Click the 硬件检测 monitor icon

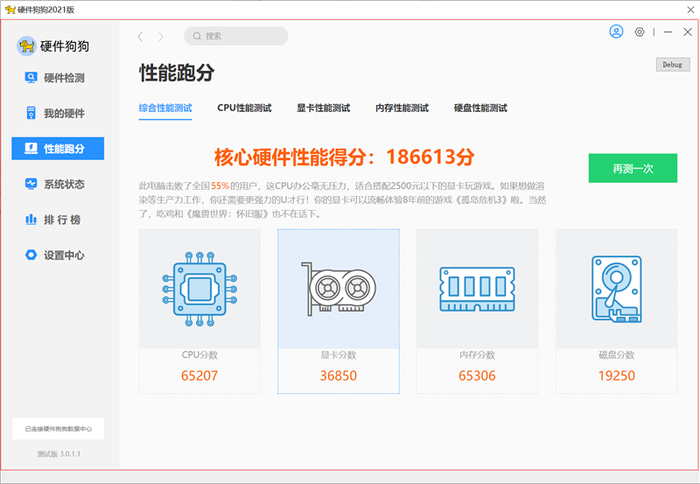click(31, 78)
